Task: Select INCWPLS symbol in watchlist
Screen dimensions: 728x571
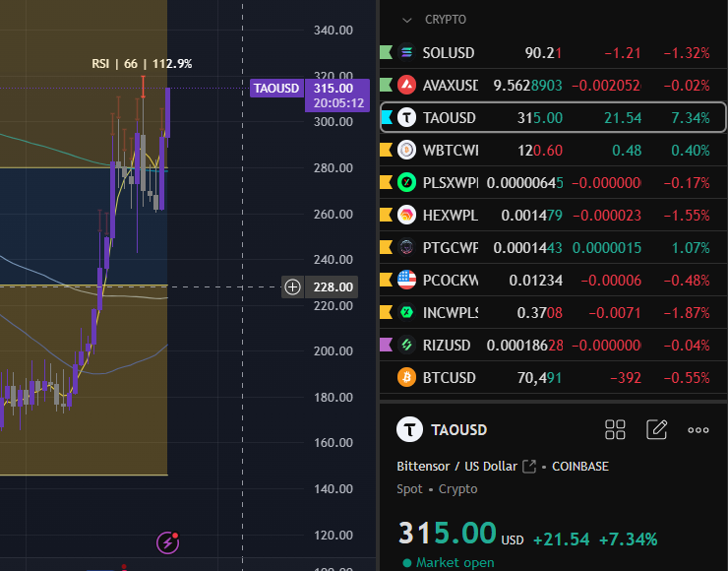Action: tap(451, 313)
